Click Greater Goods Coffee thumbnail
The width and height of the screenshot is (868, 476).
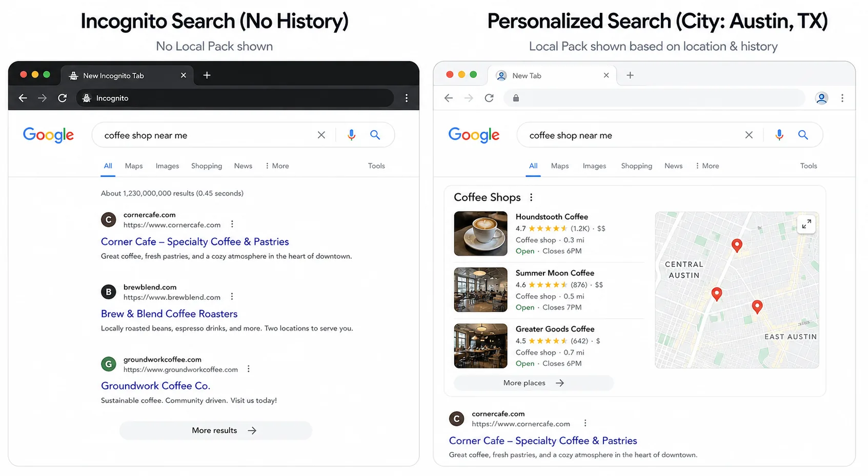coord(480,346)
